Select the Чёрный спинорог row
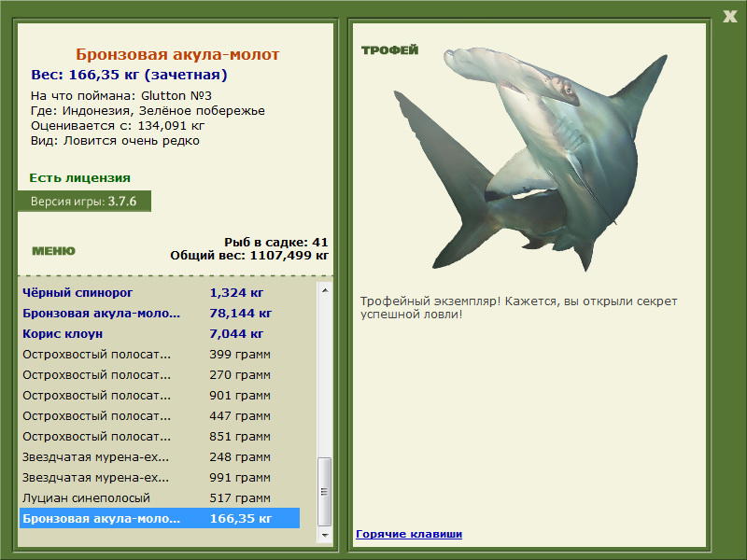The height and width of the screenshot is (560, 747). 160,292
